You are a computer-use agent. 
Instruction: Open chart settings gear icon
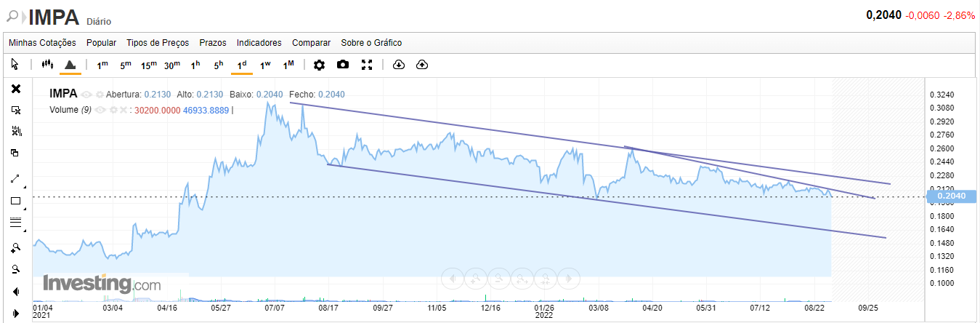click(319, 65)
